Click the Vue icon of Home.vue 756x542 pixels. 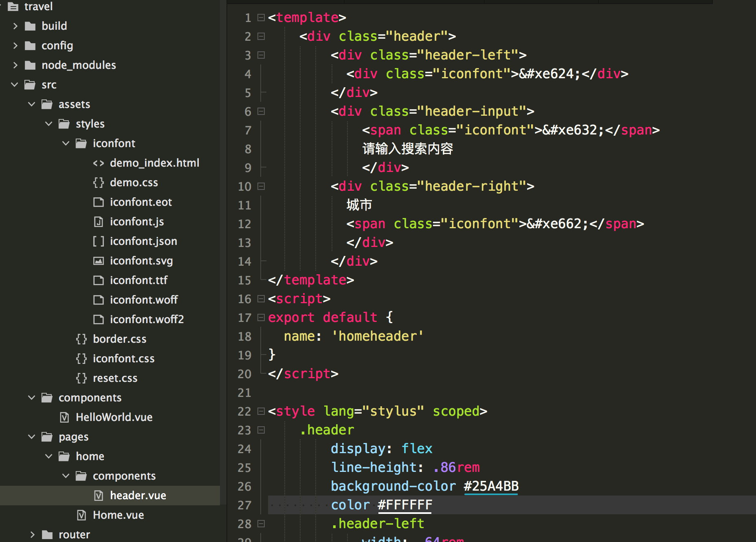[81, 515]
